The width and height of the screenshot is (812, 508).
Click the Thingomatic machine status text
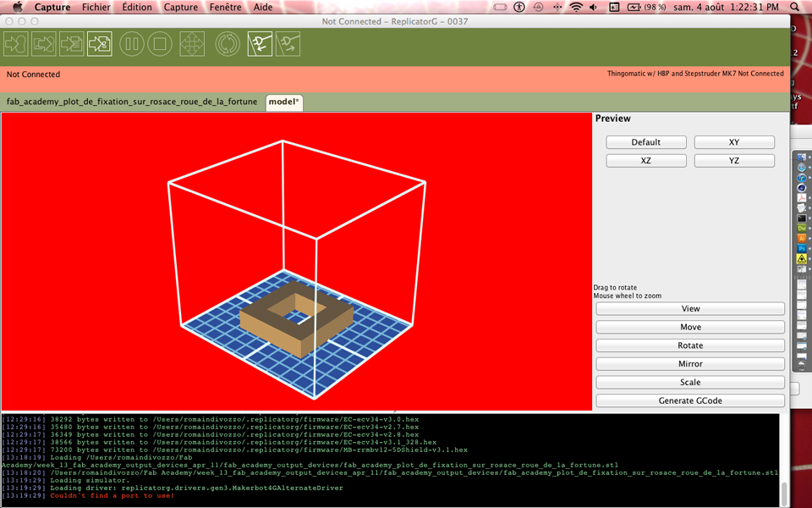(x=695, y=74)
